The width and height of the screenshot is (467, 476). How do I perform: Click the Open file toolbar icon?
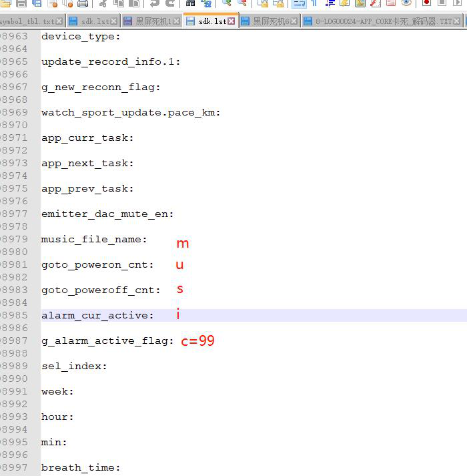pyautogui.click(x=6, y=3)
